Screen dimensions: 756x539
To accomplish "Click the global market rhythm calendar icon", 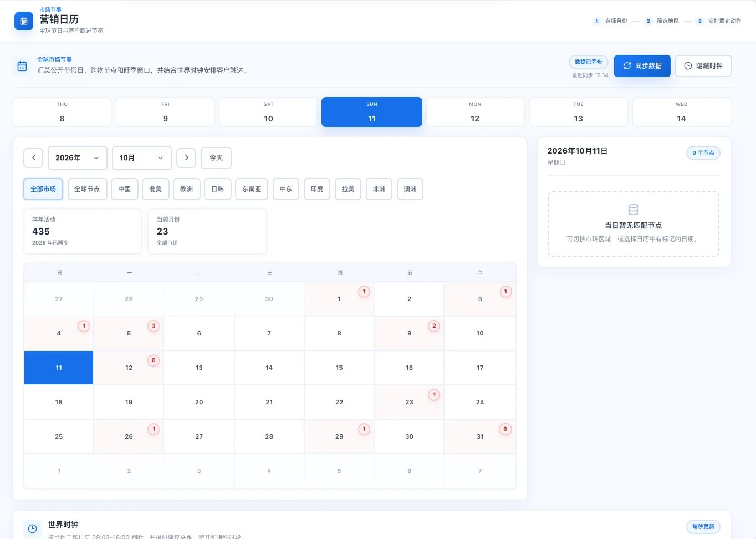I will pos(22,66).
